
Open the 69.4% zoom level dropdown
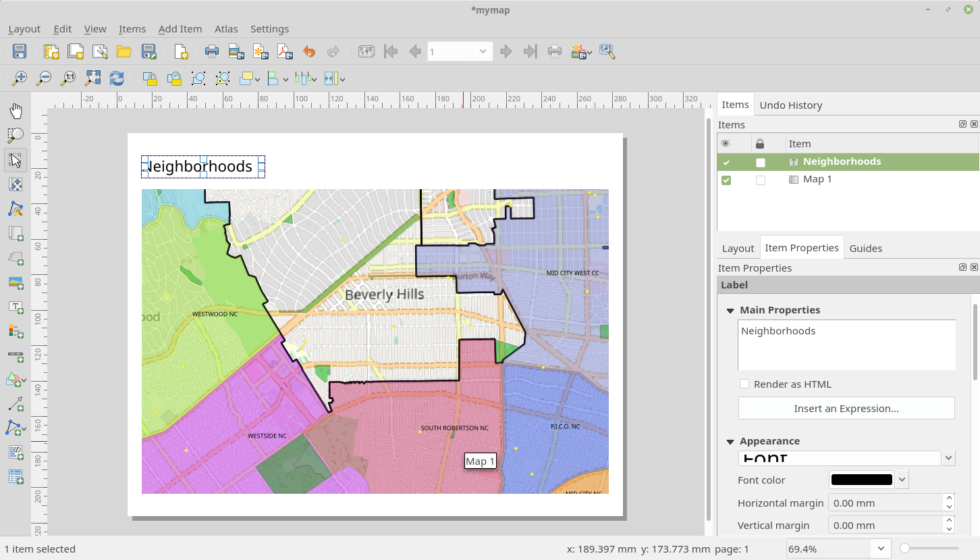point(881,549)
